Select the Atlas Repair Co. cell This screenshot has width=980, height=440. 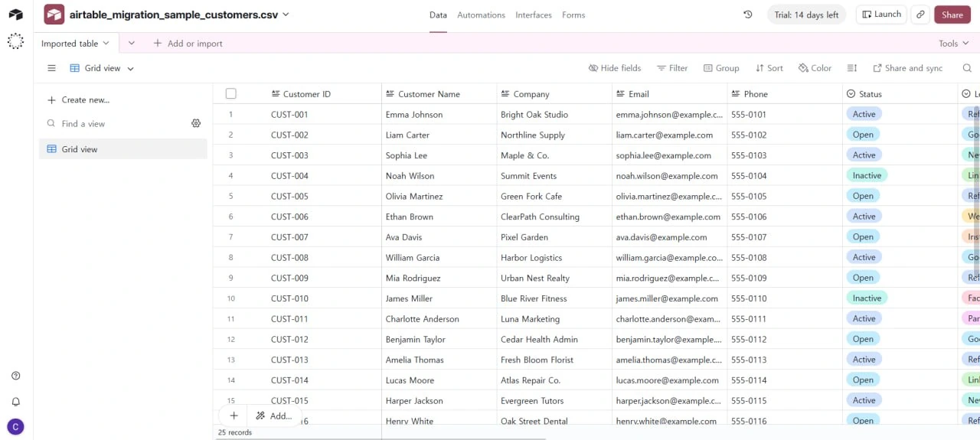[x=554, y=380]
